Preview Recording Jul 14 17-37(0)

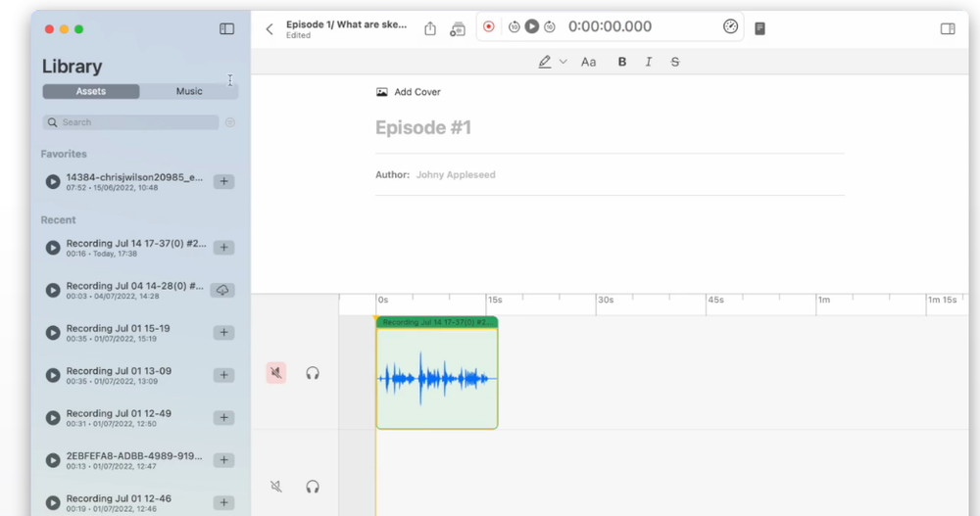point(53,248)
